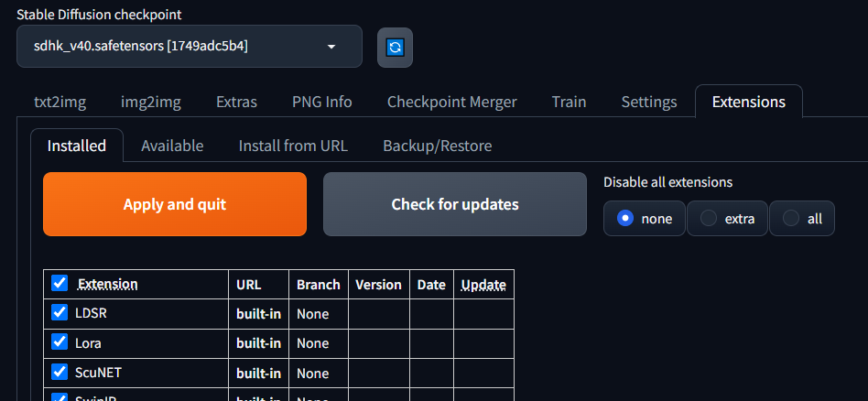Viewport: 868px width, 401px height.
Task: Open the Backup/Restore sub-tab
Action: pos(438,146)
